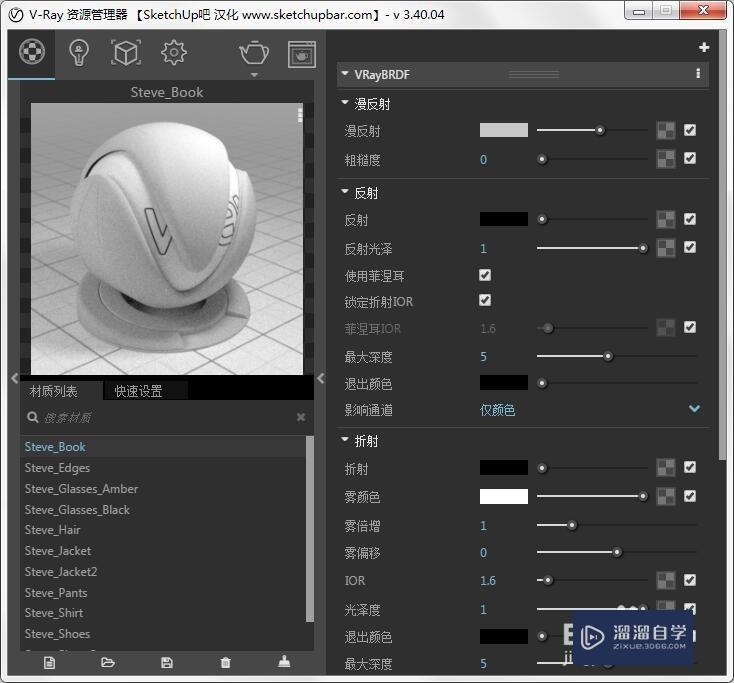Select the Steve_Shoes material
This screenshot has height=683, width=734.
click(164, 634)
